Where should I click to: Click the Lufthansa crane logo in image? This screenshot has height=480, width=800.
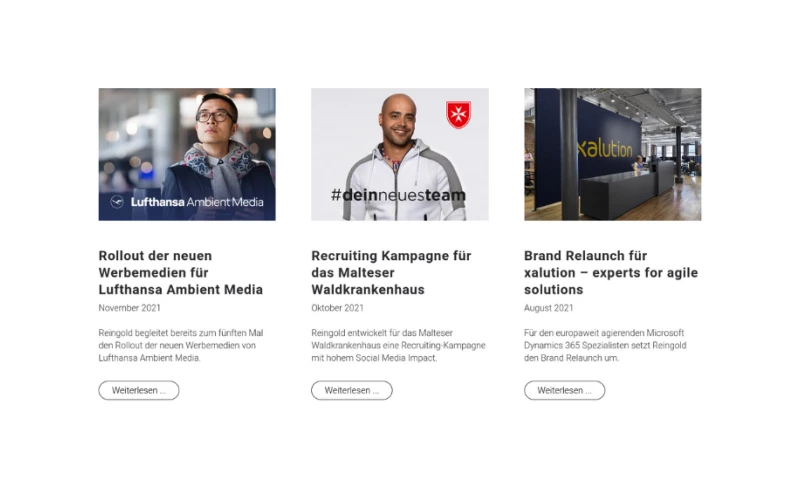117,202
